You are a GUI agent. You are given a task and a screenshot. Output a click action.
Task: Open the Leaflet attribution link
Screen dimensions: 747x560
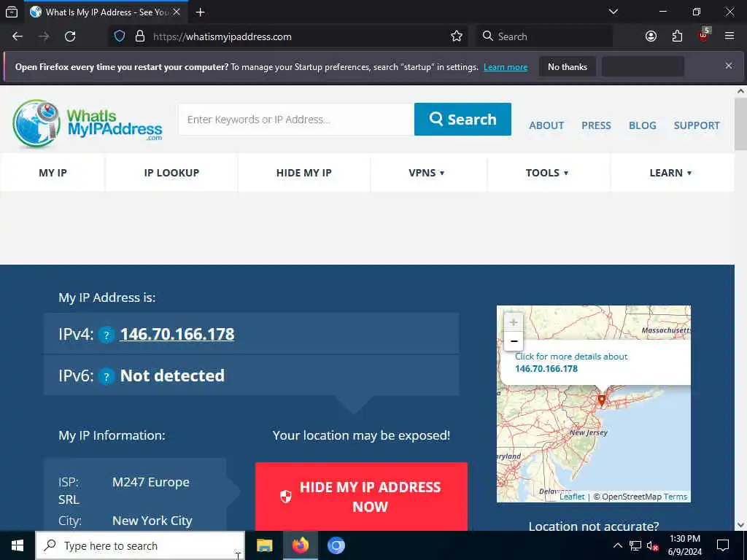[572, 497]
